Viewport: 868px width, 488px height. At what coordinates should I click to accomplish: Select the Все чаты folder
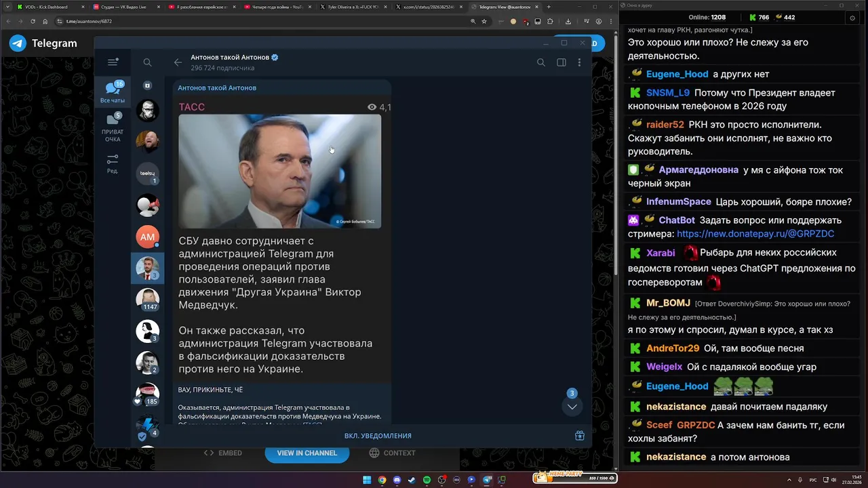coord(113,92)
